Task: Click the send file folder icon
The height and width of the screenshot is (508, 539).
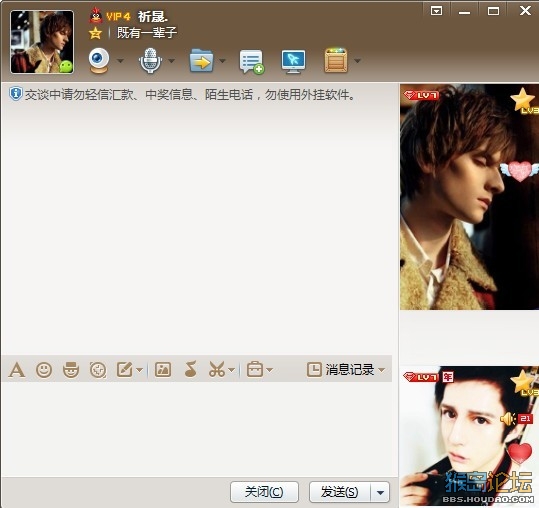Action: coord(201,61)
